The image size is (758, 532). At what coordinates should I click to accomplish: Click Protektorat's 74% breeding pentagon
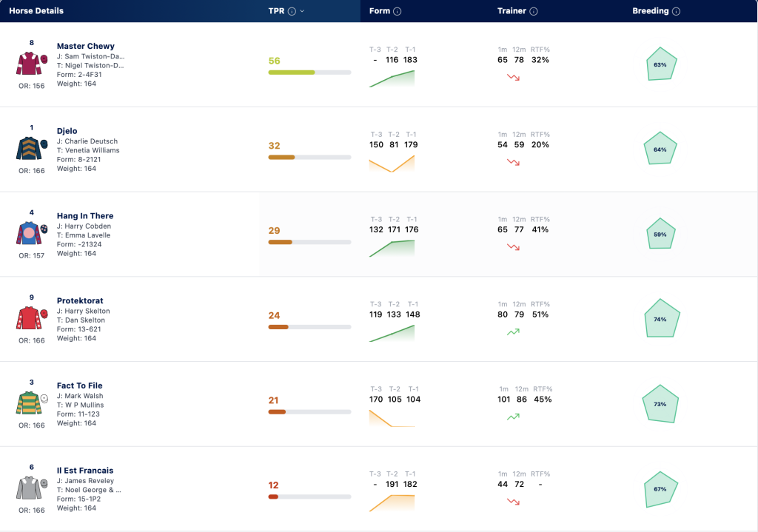point(662,318)
